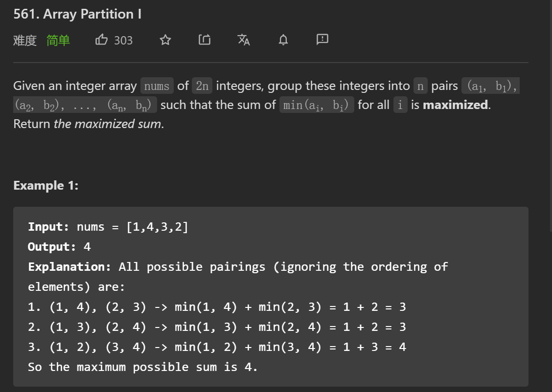The height and width of the screenshot is (392, 552).
Task: Click the 303 likes count
Action: click(123, 40)
